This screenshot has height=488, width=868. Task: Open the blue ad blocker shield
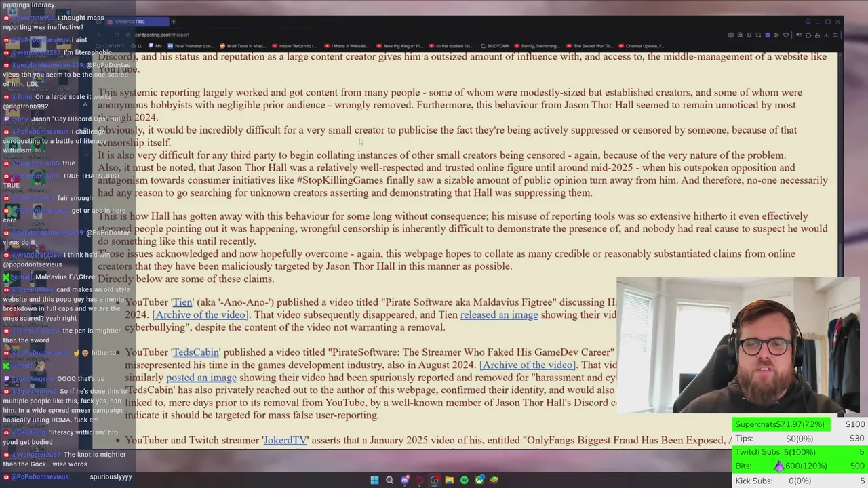[768, 35]
